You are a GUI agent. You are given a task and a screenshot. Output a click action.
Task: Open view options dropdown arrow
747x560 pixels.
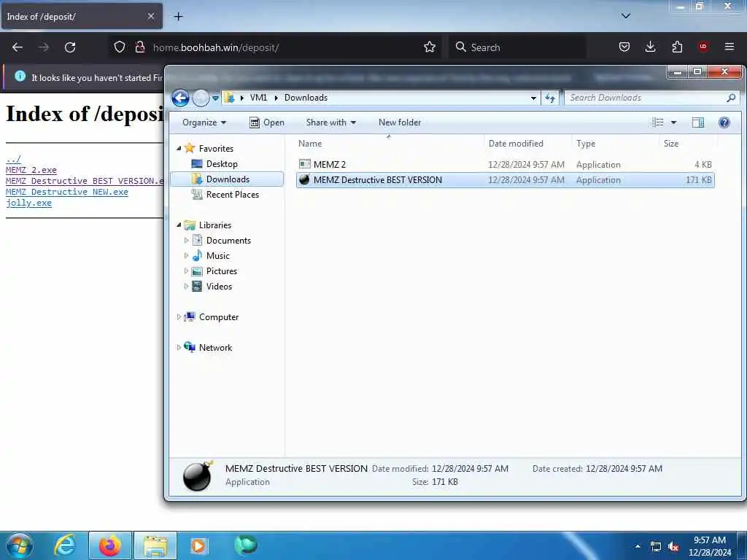point(673,122)
